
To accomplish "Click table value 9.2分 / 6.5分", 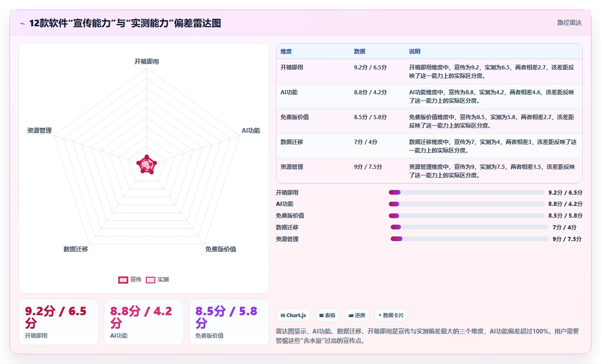I will pos(370,68).
